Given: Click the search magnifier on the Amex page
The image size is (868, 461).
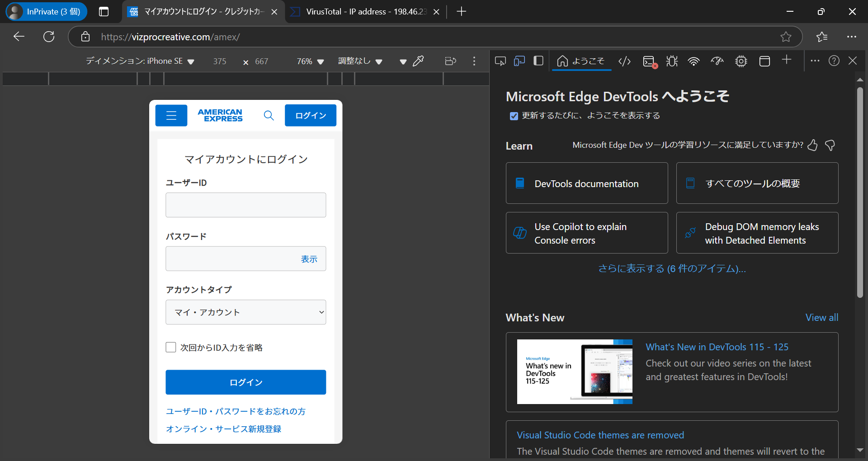Looking at the screenshot, I should click(x=269, y=115).
